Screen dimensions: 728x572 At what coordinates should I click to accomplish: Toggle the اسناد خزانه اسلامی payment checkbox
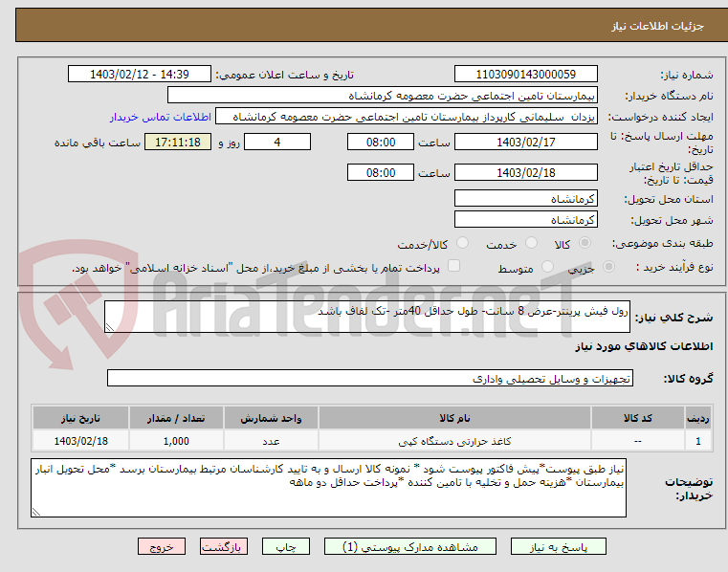(x=453, y=266)
